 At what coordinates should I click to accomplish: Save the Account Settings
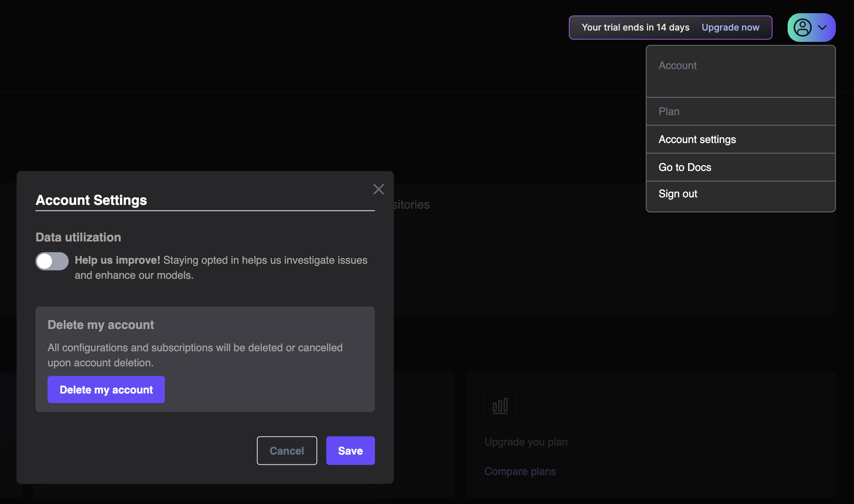click(x=350, y=450)
